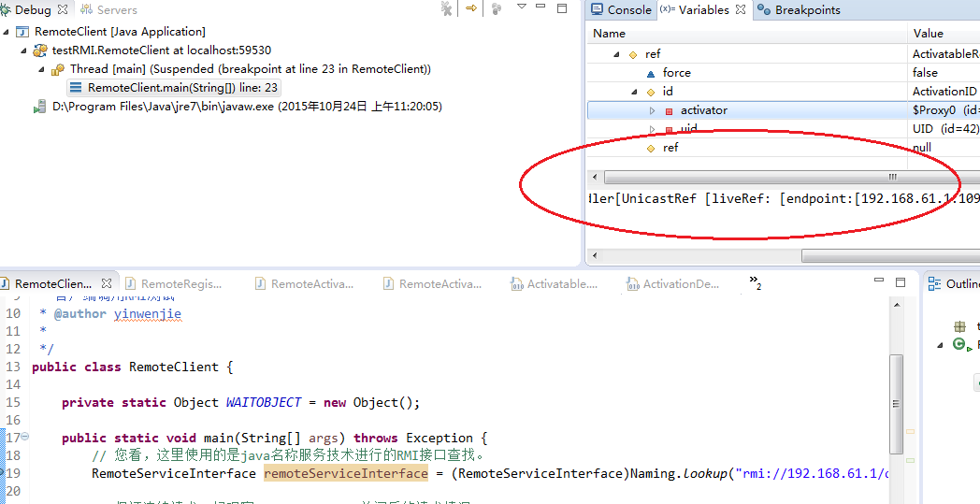Viewport: 980px width, 504px height.
Task: Collapse the Thread [main] node
Action: (41, 69)
